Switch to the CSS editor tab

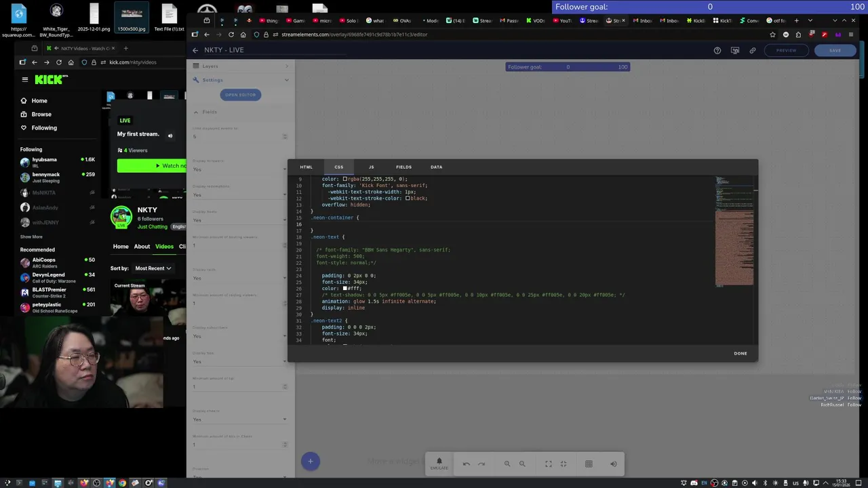point(338,167)
